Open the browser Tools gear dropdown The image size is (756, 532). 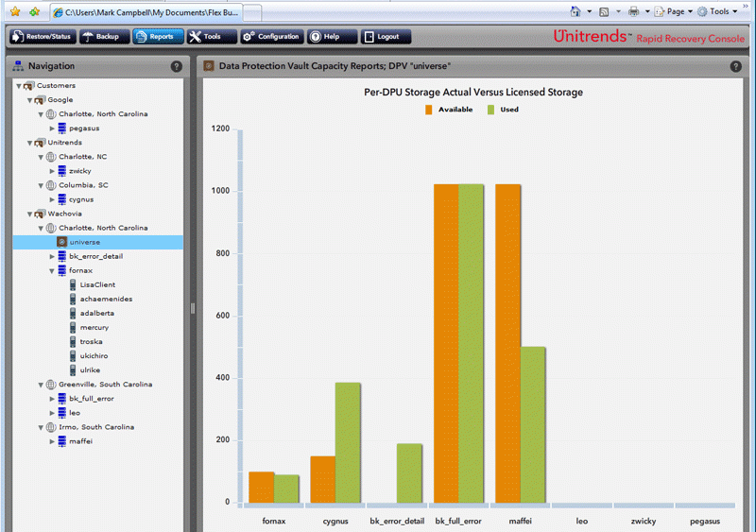pos(717,11)
